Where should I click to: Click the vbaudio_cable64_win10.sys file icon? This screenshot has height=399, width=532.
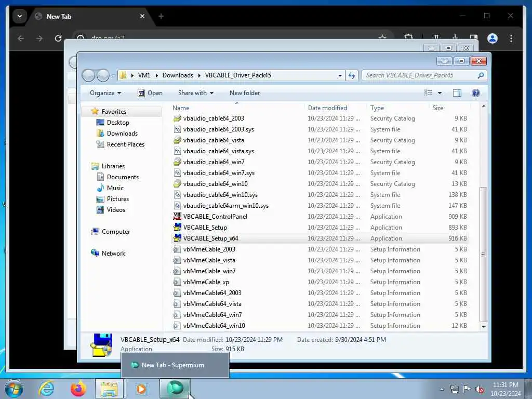point(177,194)
